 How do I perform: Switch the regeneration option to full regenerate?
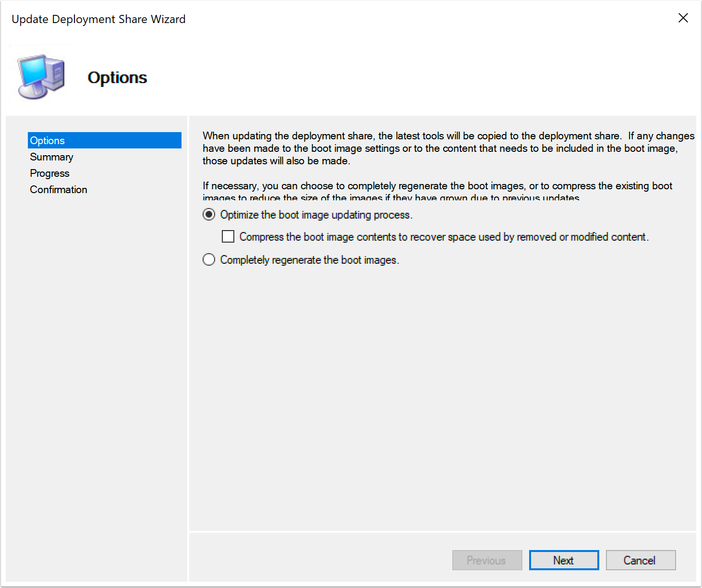point(208,259)
